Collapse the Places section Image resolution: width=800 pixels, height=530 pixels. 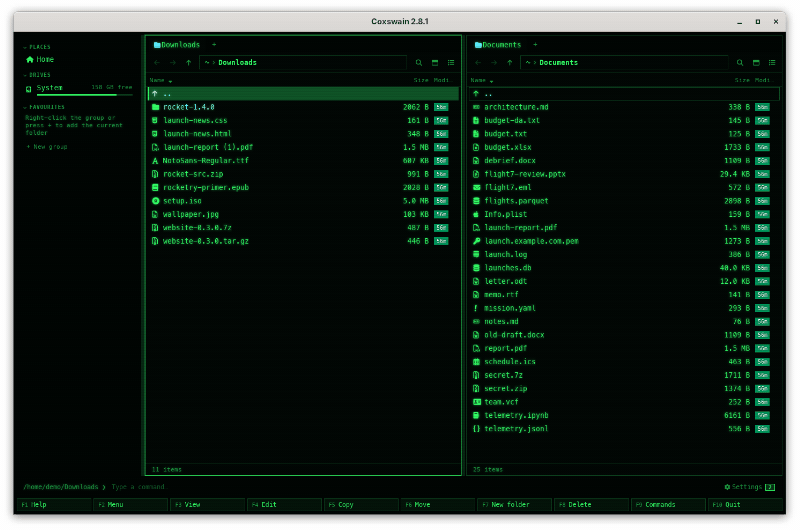[24, 47]
